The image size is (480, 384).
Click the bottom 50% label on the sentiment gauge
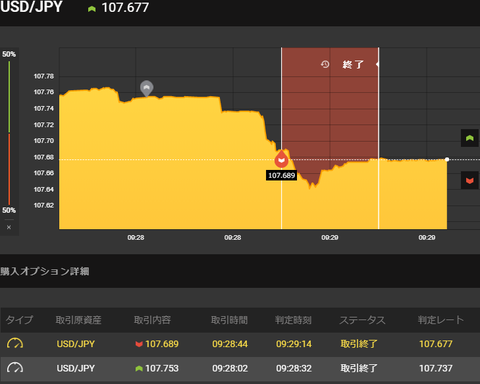[9, 210]
